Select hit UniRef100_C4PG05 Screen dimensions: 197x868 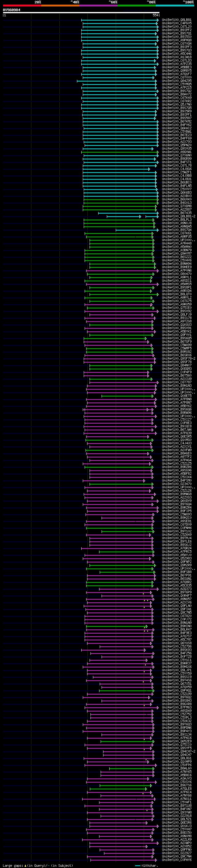point(177,23)
